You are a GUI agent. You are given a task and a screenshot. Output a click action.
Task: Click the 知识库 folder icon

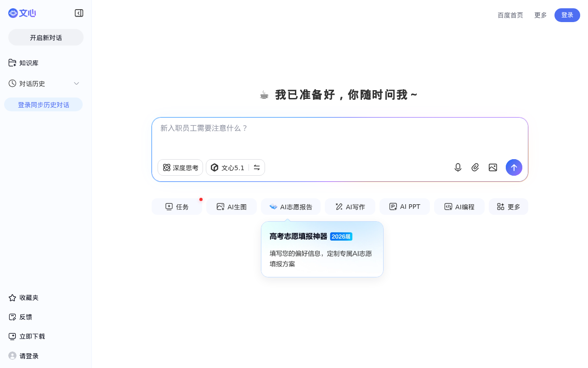(12, 63)
